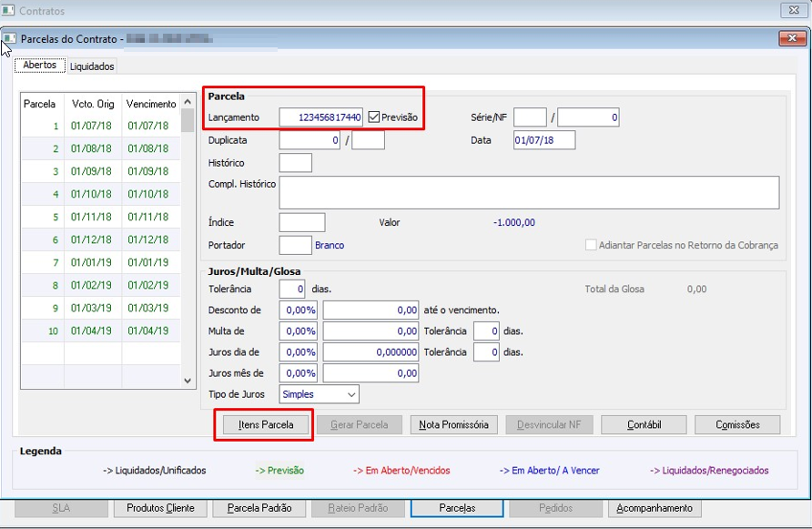Image resolution: width=812 pixels, height=529 pixels.
Task: Click the parcel list scroll up arrow
Action: pyautogui.click(x=188, y=102)
